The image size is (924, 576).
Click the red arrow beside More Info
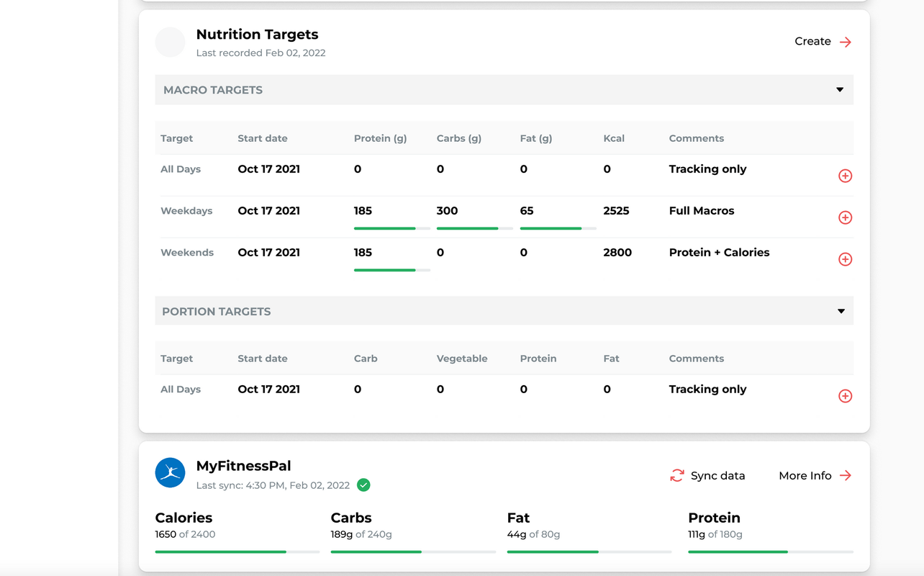(846, 476)
